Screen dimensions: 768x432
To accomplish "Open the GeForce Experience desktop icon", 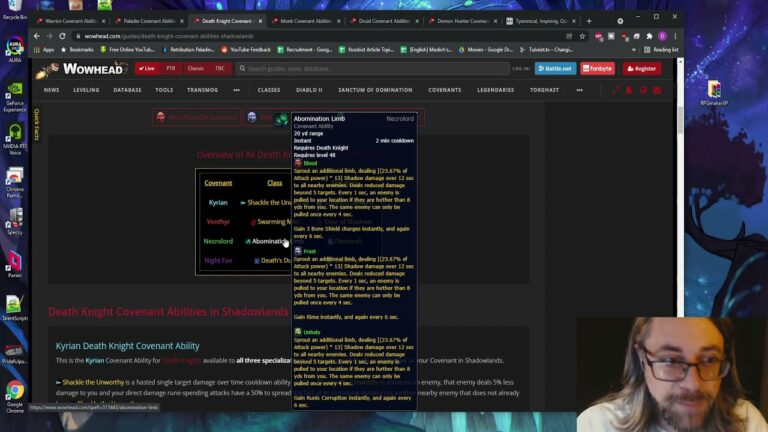I will coord(15,97).
